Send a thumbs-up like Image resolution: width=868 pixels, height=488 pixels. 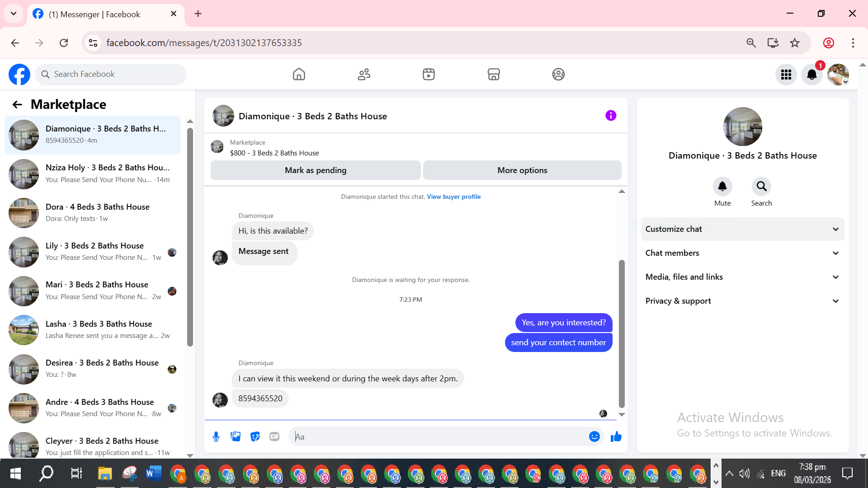(616, 436)
